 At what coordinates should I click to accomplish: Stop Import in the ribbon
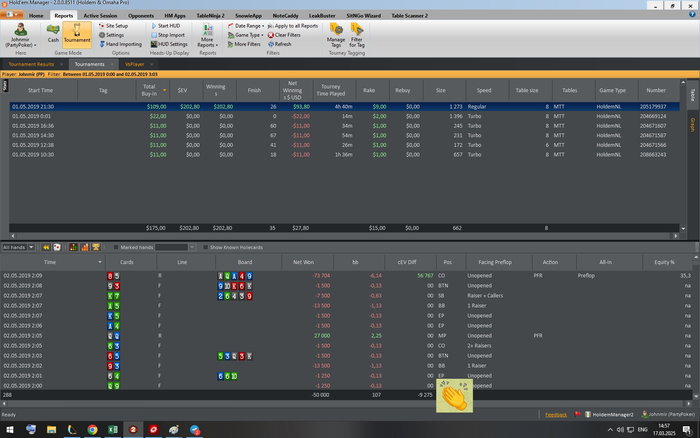168,35
